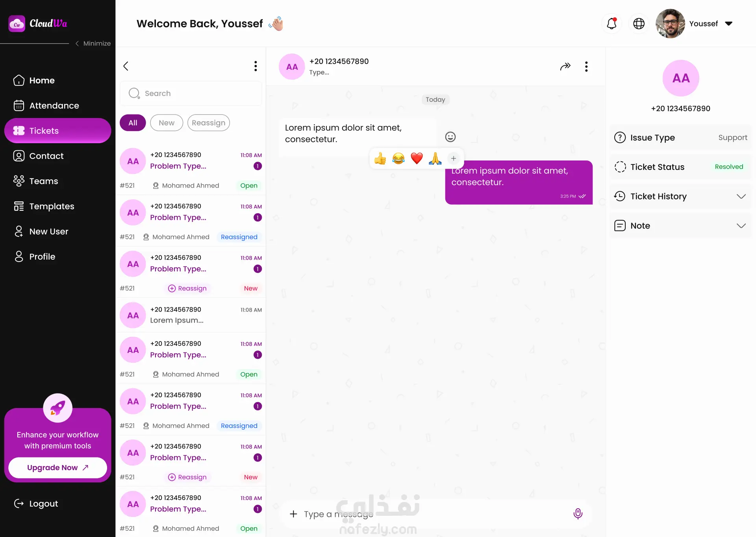756x537 pixels.
Task: Open the notifications bell
Action: (611, 24)
